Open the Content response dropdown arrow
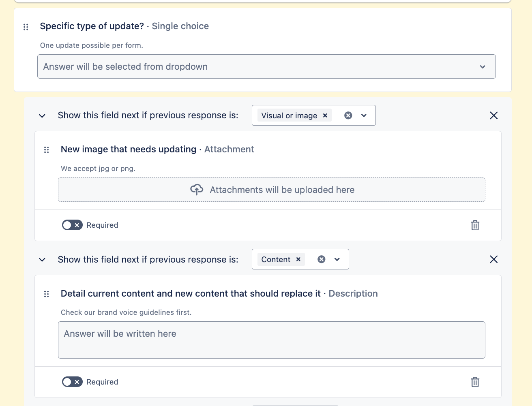Image resolution: width=532 pixels, height=406 pixels. (x=337, y=259)
